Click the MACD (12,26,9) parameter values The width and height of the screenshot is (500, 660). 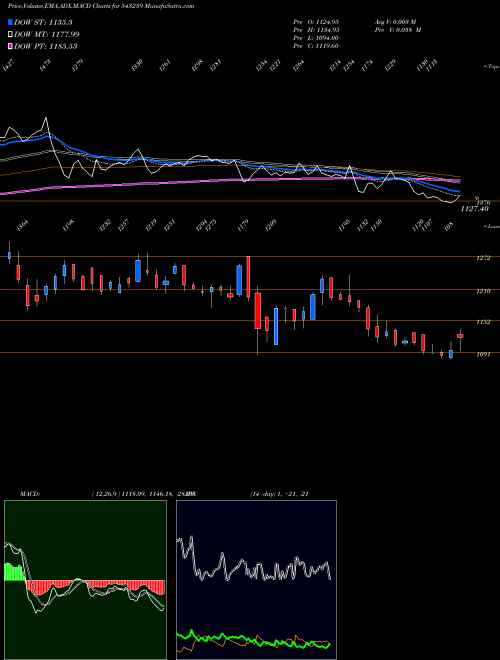pos(142,493)
